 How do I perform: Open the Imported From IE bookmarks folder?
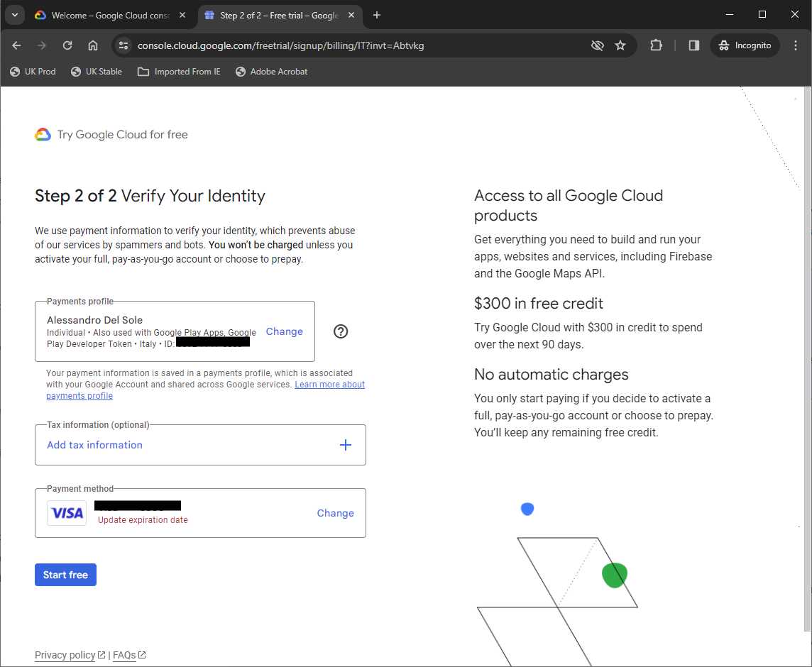[178, 71]
